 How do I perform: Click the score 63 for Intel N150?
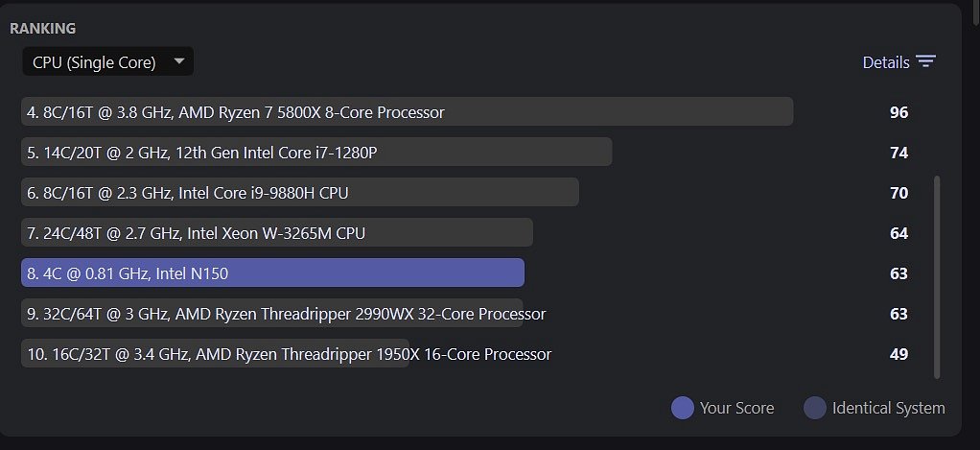(898, 273)
